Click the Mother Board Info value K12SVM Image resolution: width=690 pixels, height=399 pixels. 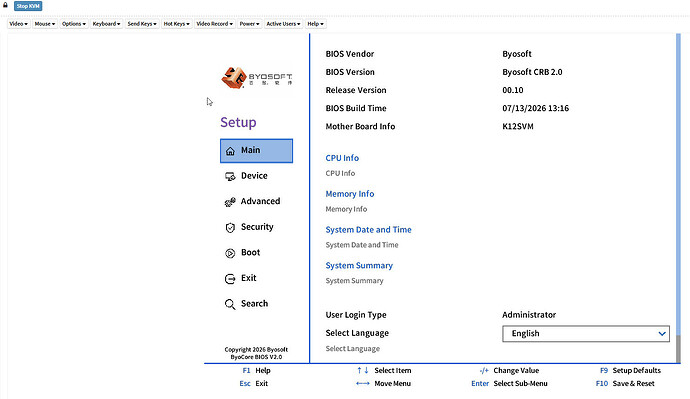[x=518, y=127]
